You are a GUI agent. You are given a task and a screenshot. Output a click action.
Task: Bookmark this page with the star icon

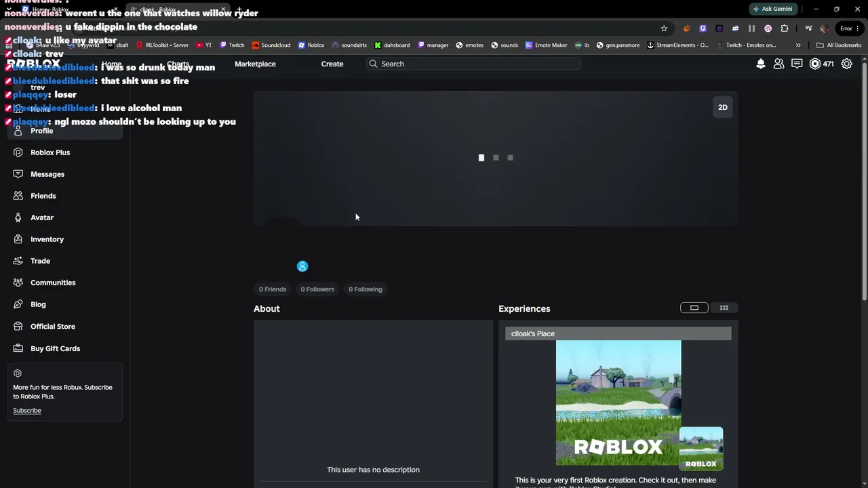pos(664,28)
